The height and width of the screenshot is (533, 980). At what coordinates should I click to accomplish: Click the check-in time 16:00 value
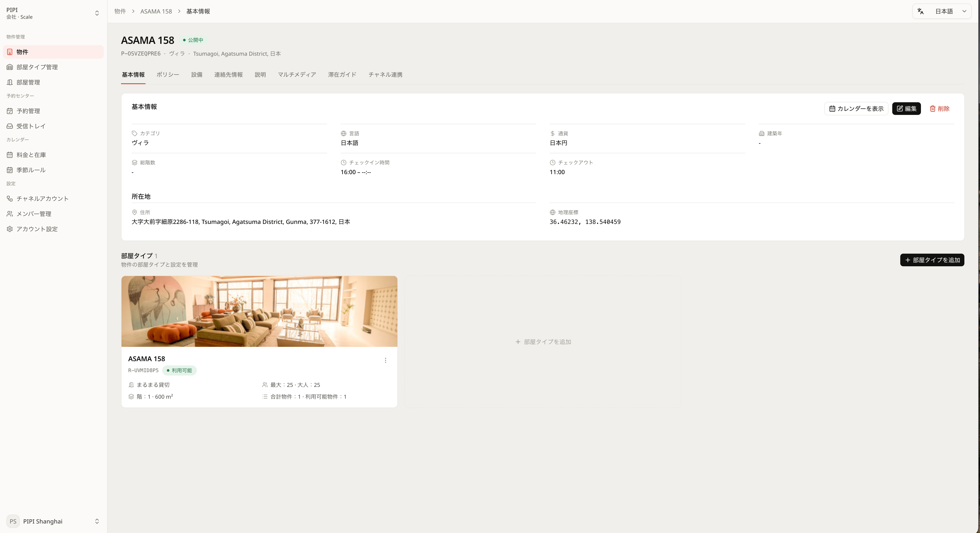[x=356, y=172]
